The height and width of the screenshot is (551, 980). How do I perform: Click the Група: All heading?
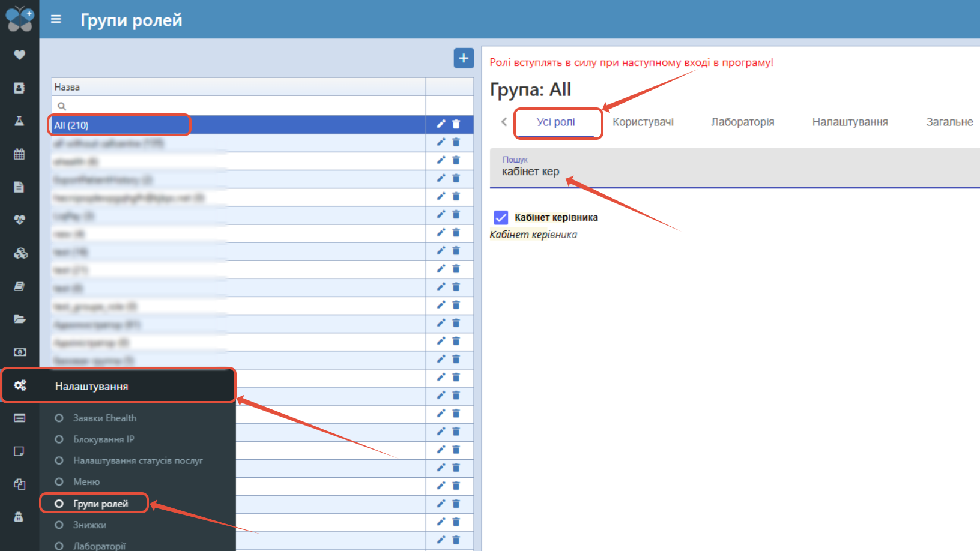tap(531, 89)
